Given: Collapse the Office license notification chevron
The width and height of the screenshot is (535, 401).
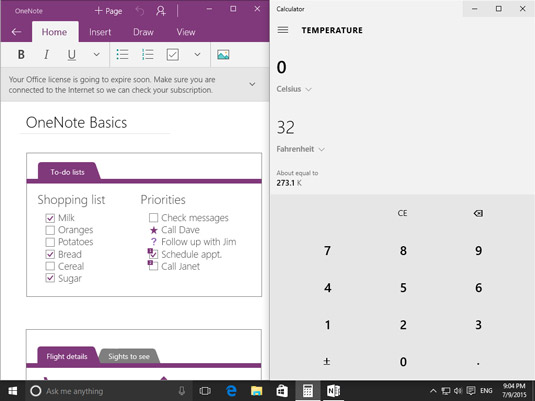Looking at the screenshot, I should (x=252, y=84).
